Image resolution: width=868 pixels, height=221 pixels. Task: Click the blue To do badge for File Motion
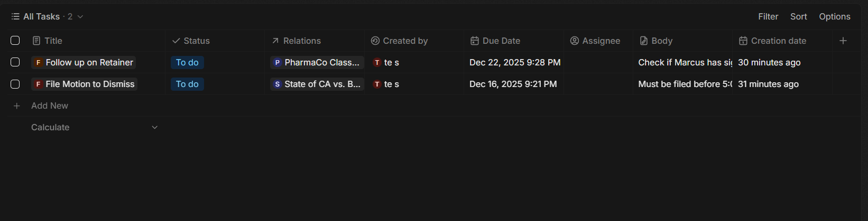pyautogui.click(x=187, y=84)
